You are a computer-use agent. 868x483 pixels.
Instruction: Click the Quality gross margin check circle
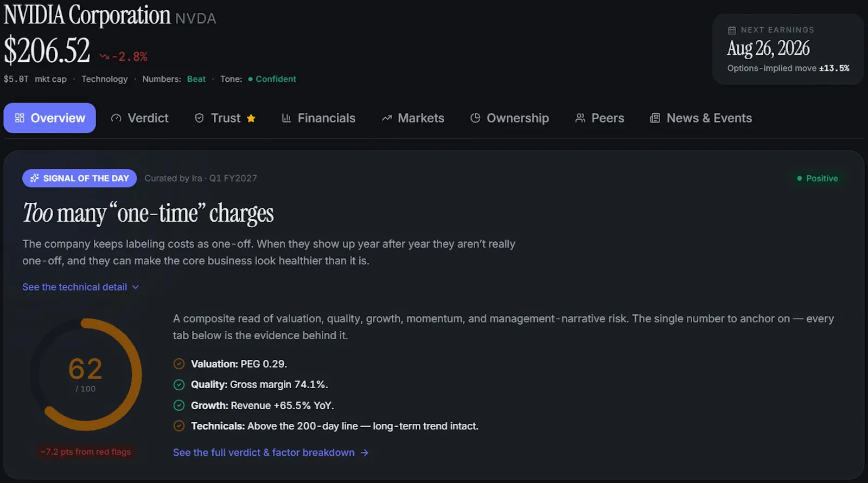pyautogui.click(x=179, y=384)
